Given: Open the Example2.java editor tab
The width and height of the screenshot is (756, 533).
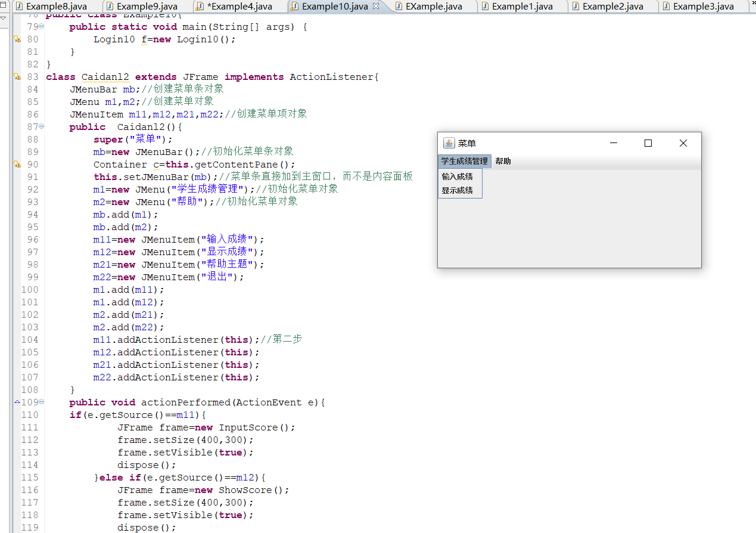Looking at the screenshot, I should pos(612,7).
